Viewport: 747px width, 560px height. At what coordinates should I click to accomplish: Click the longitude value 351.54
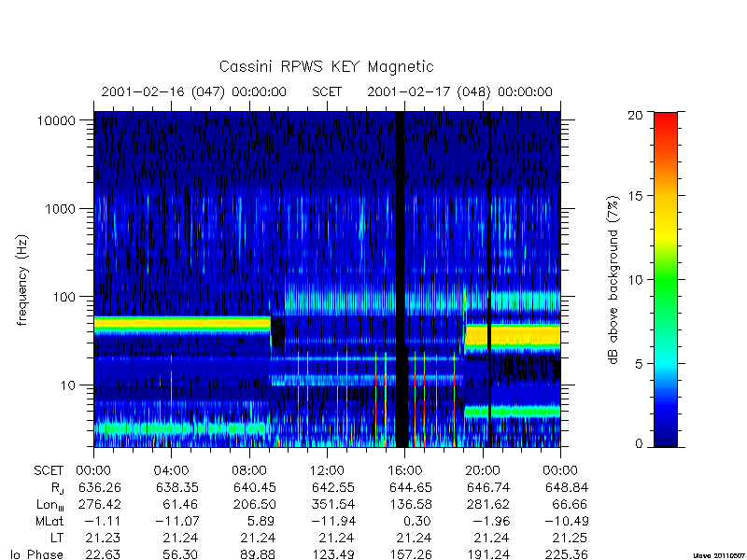333,504
